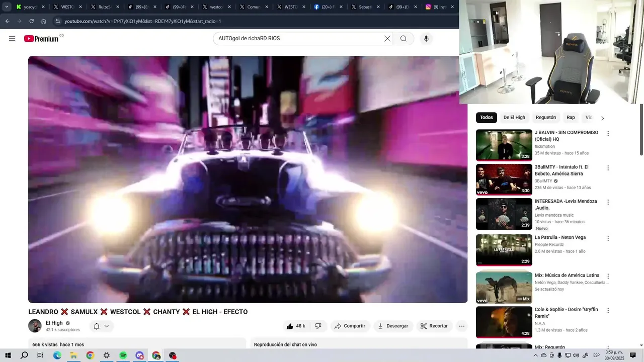Screen dimensions: 644x362
Task: Download the video with the Descargar button
Action: tap(393, 326)
